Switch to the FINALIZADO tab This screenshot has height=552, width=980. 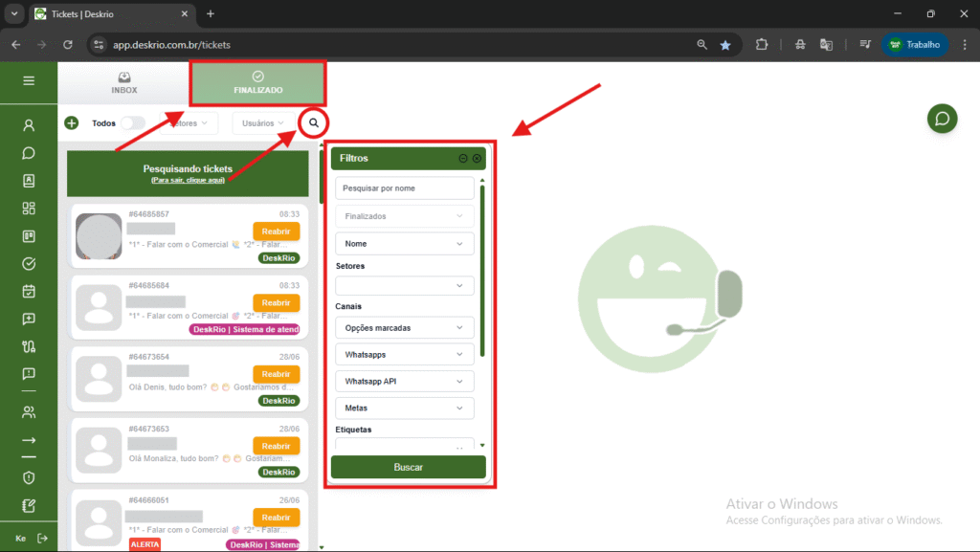pyautogui.click(x=258, y=83)
